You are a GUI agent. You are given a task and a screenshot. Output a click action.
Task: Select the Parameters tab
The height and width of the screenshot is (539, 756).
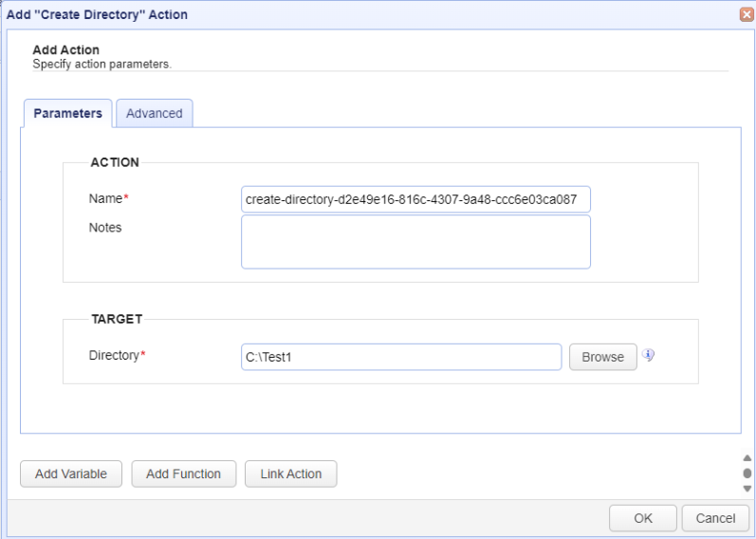tap(68, 113)
